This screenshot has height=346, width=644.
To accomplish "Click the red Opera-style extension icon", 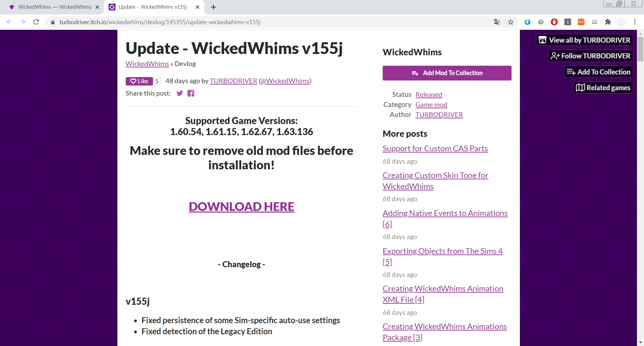I will click(554, 22).
